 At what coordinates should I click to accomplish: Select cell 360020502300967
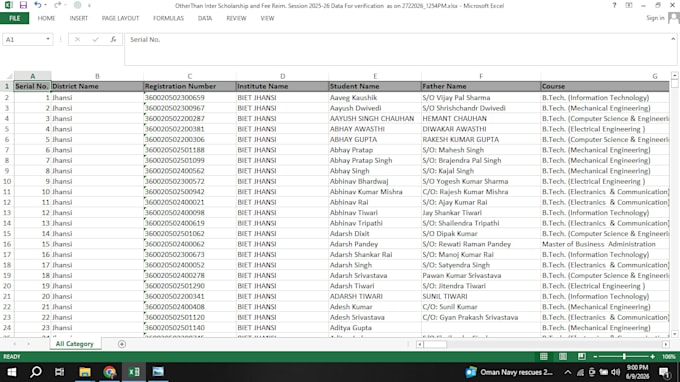pos(190,108)
